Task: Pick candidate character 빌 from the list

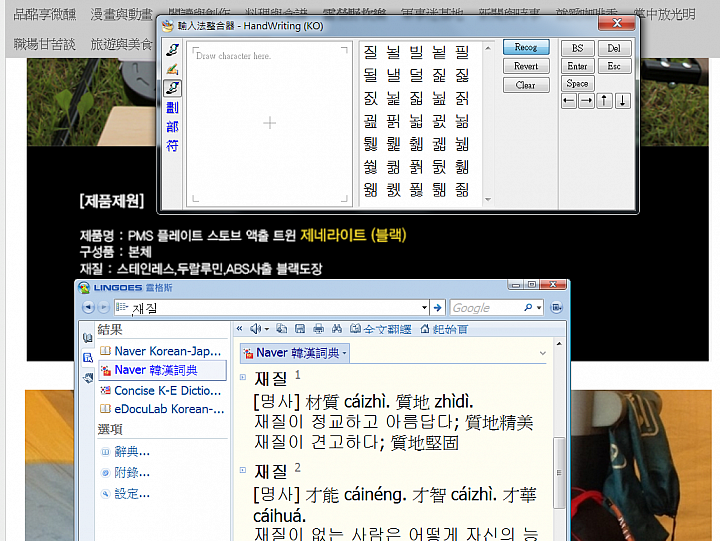Action: [416, 52]
